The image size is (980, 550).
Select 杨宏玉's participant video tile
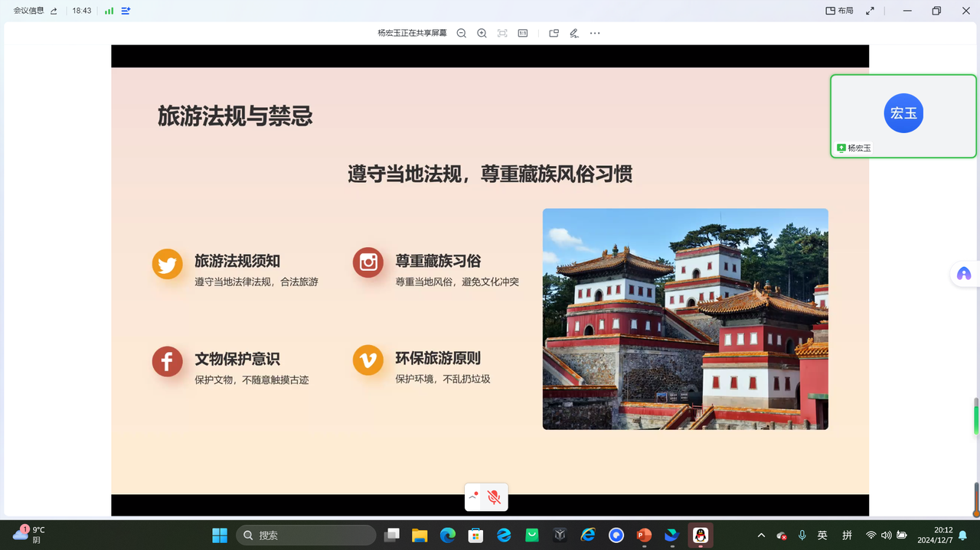point(903,116)
